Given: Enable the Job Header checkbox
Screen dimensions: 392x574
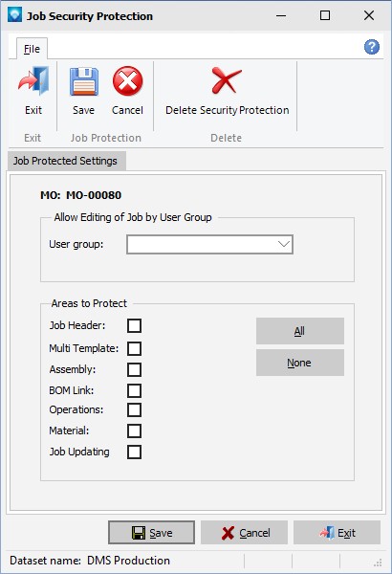Looking at the screenshot, I should pyautogui.click(x=134, y=325).
